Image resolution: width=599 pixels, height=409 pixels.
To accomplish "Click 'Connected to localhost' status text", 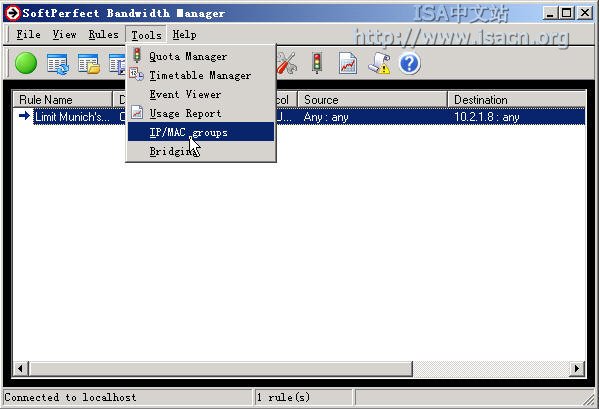I will (70, 398).
